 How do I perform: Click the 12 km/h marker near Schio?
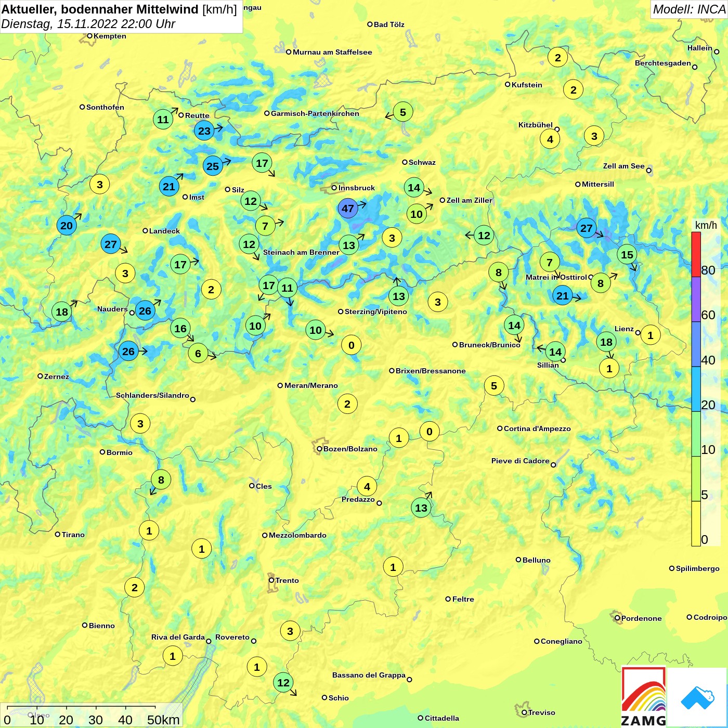(x=283, y=682)
